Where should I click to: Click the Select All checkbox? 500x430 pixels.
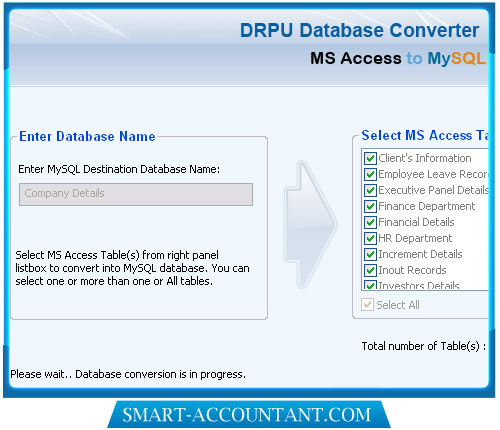pos(367,305)
